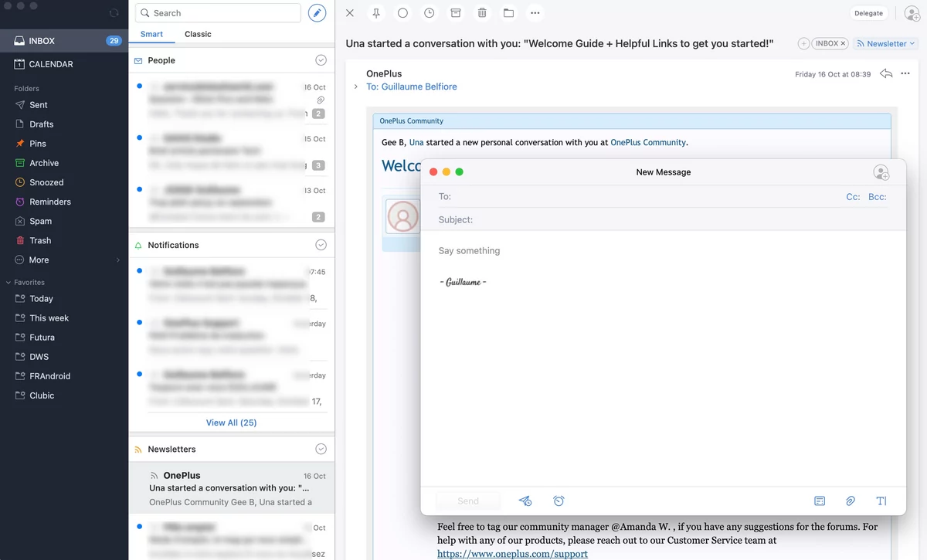Click the Delegate button

(x=868, y=13)
